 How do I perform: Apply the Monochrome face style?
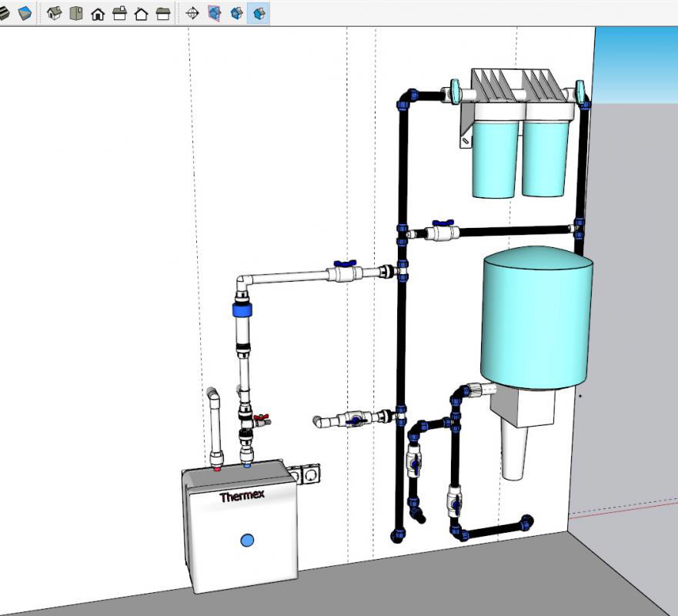[25, 13]
